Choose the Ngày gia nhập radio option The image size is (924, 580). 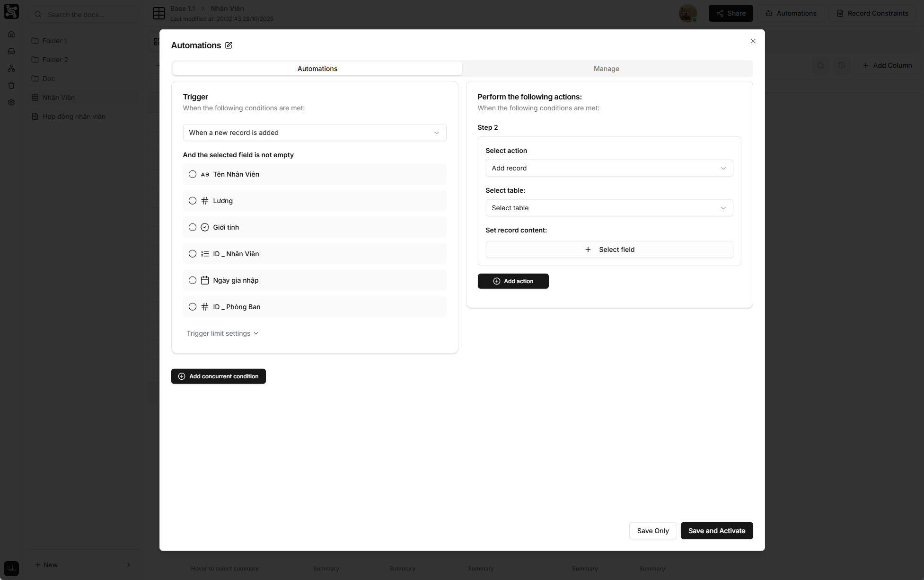click(x=193, y=280)
